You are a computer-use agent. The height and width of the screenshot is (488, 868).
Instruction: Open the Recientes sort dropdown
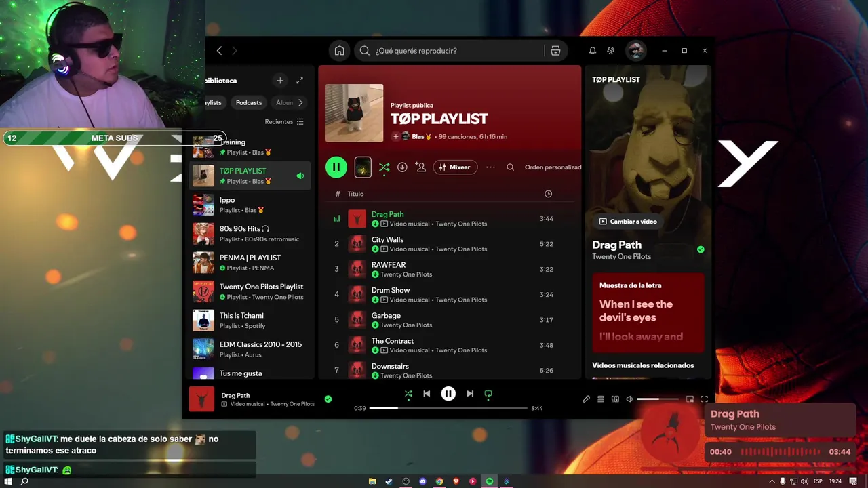click(x=284, y=122)
